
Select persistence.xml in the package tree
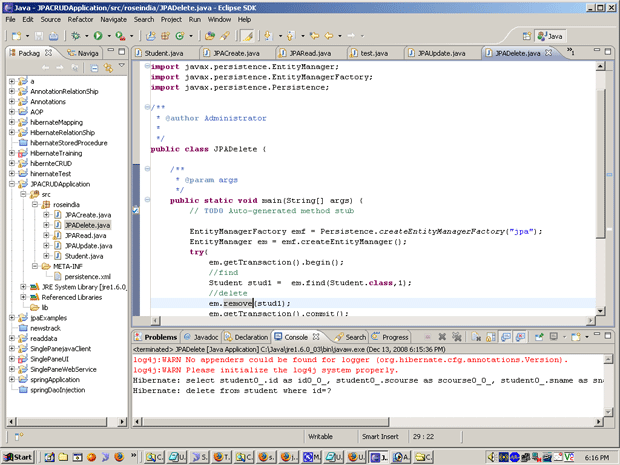point(85,276)
